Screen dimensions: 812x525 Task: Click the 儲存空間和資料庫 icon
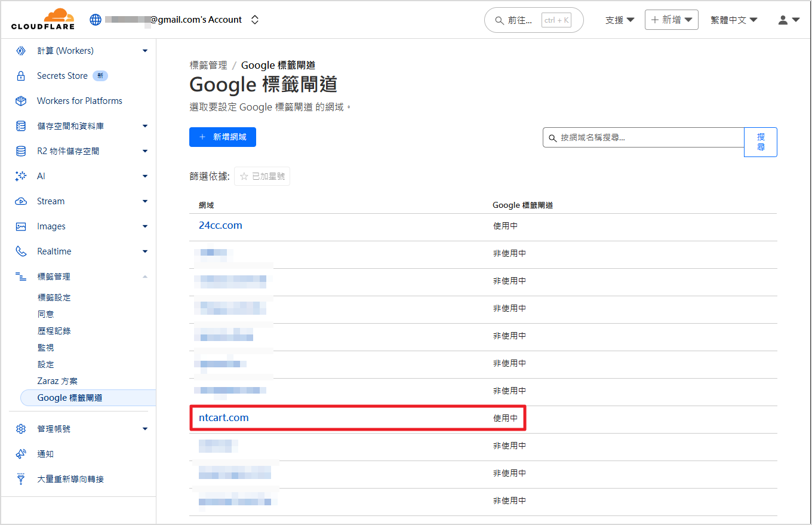21,126
